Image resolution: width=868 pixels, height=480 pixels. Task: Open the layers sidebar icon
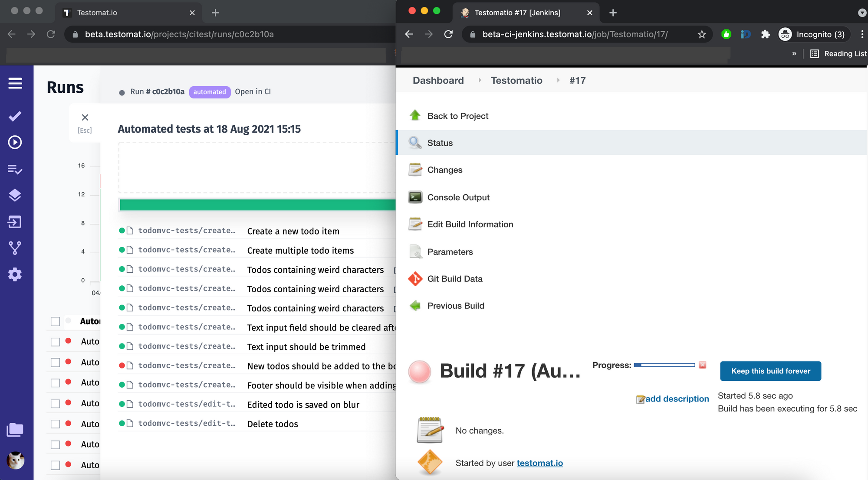click(15, 195)
